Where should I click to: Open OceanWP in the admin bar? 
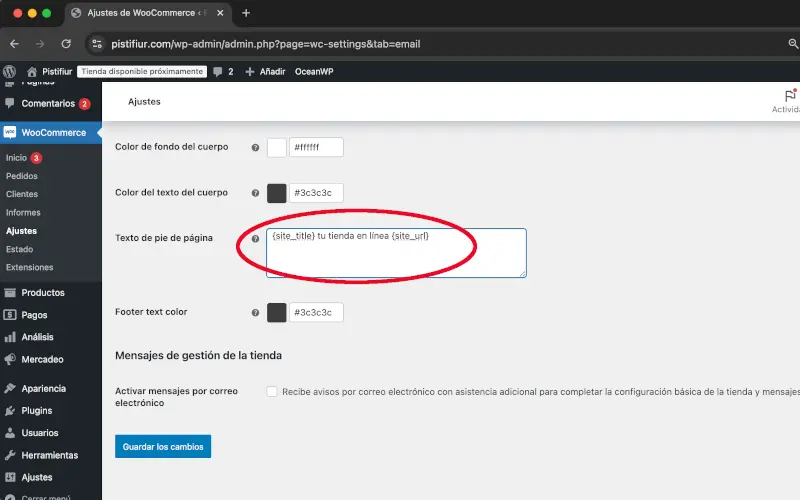(314, 72)
